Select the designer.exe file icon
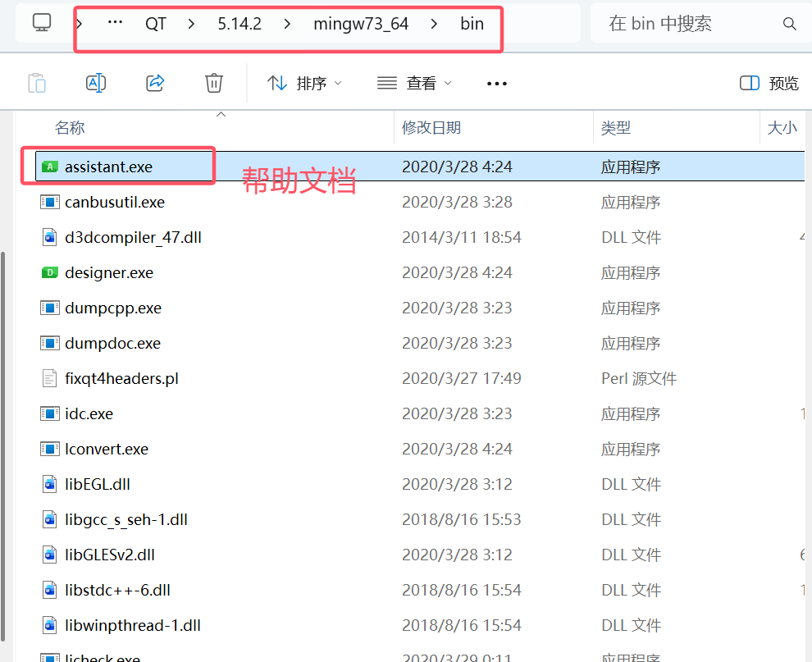812x662 pixels. click(50, 272)
